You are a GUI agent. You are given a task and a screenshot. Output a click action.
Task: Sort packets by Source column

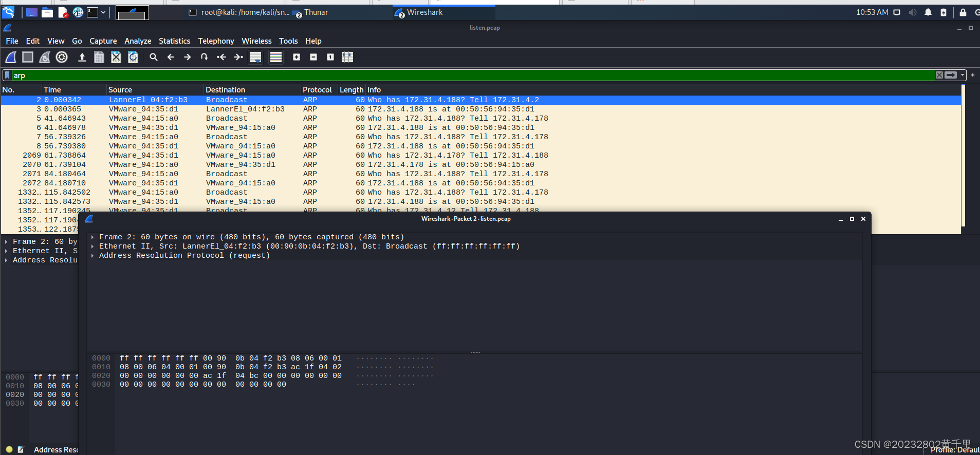pos(155,90)
